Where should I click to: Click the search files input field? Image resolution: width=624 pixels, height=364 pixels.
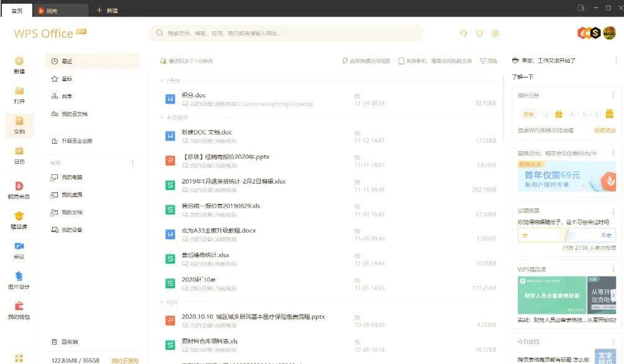[x=286, y=33]
